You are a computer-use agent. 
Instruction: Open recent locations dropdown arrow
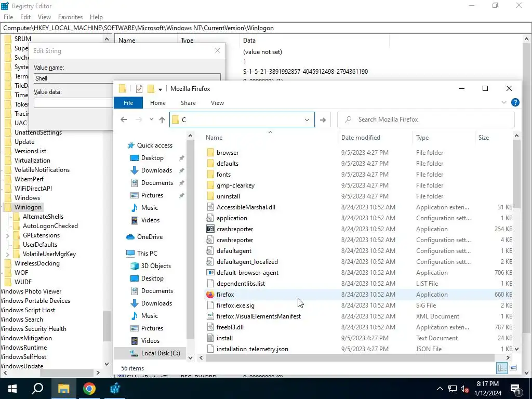[151, 119]
